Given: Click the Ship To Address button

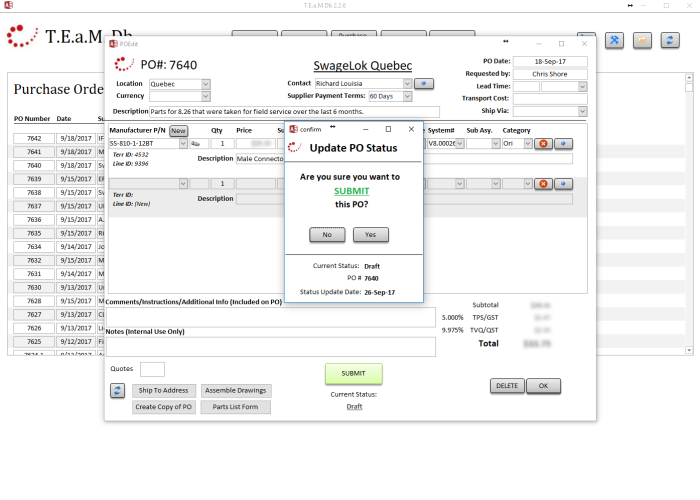Looking at the screenshot, I should coord(163,391).
